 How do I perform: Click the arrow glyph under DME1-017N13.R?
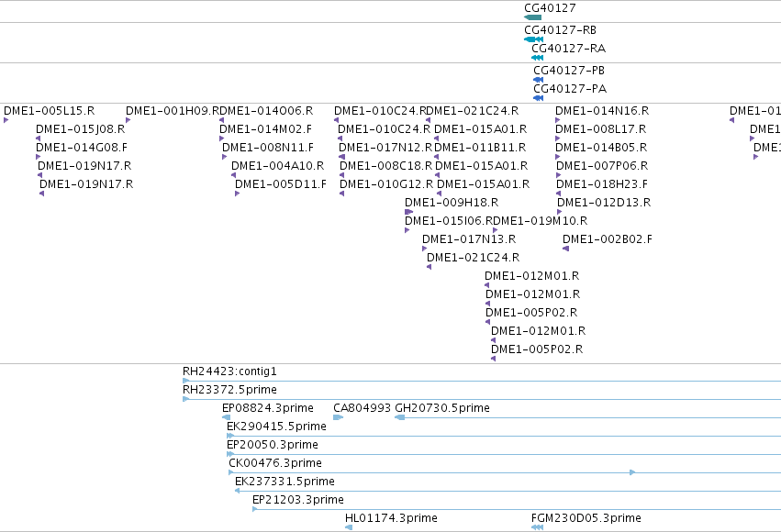425,249
